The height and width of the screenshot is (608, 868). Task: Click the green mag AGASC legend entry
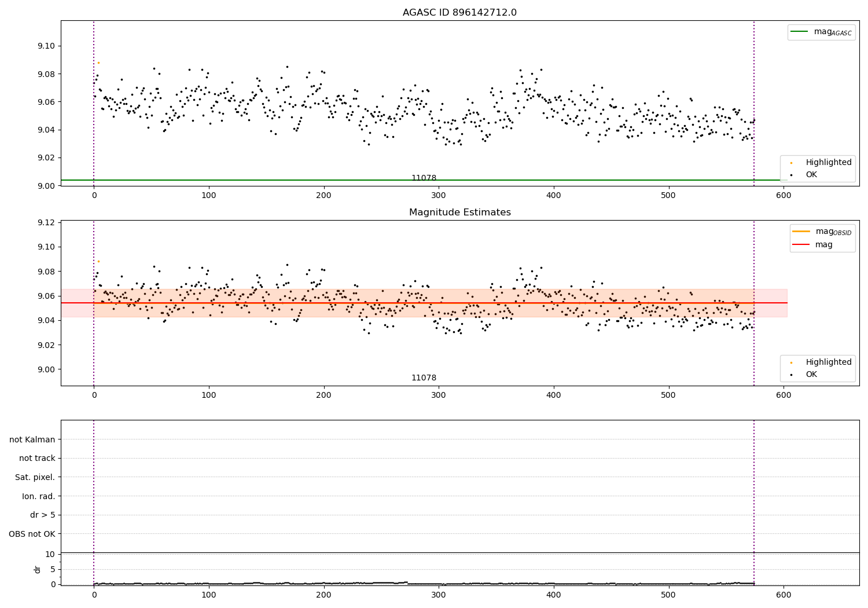click(x=821, y=32)
